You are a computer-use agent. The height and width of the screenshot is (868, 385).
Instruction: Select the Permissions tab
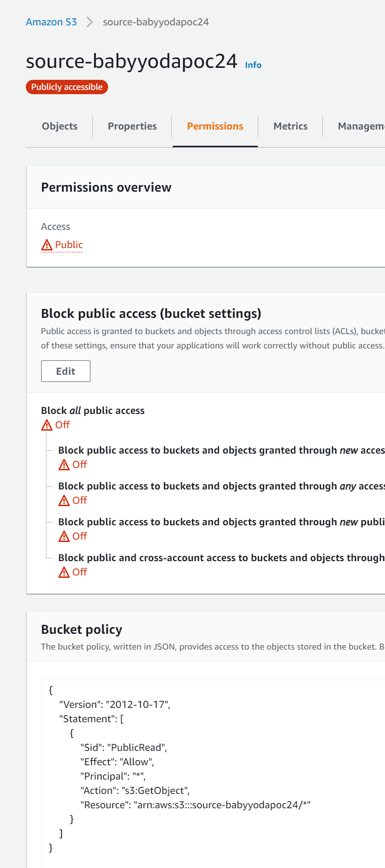[215, 126]
